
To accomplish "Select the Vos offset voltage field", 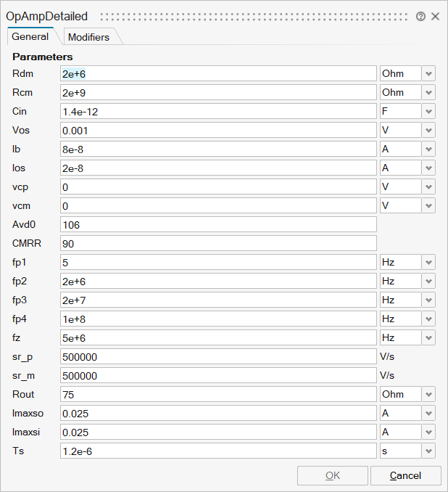I will (217, 130).
